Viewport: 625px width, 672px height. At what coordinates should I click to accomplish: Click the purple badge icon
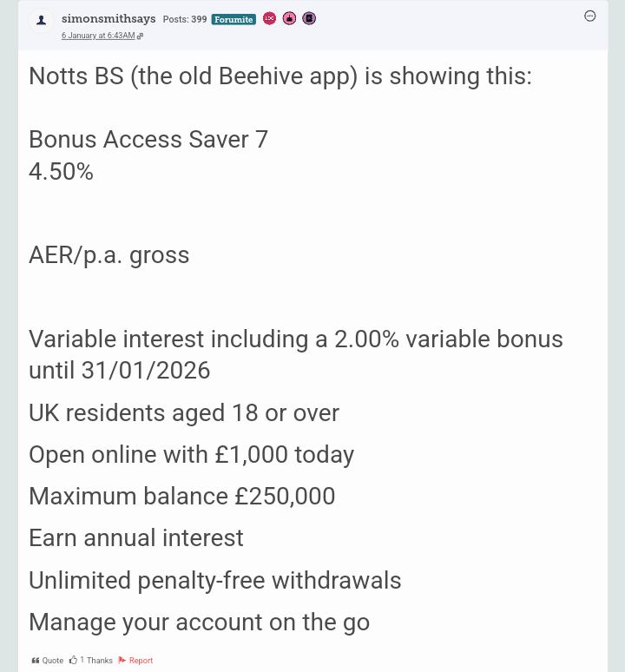click(309, 18)
